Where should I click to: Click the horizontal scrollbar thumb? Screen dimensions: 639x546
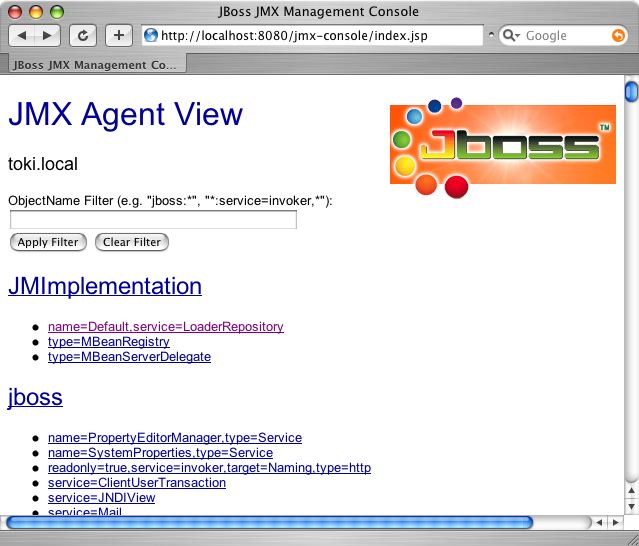269,522
